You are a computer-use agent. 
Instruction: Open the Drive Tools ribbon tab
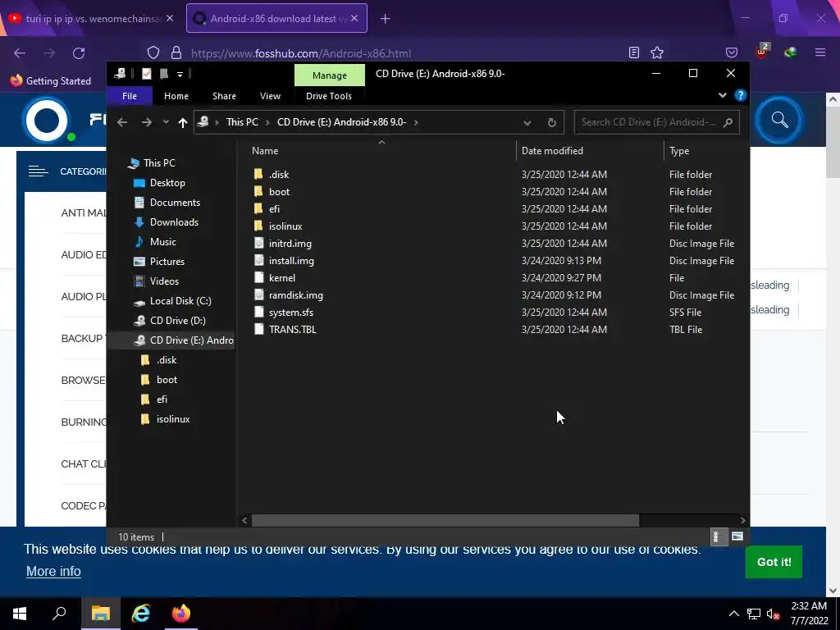point(329,96)
